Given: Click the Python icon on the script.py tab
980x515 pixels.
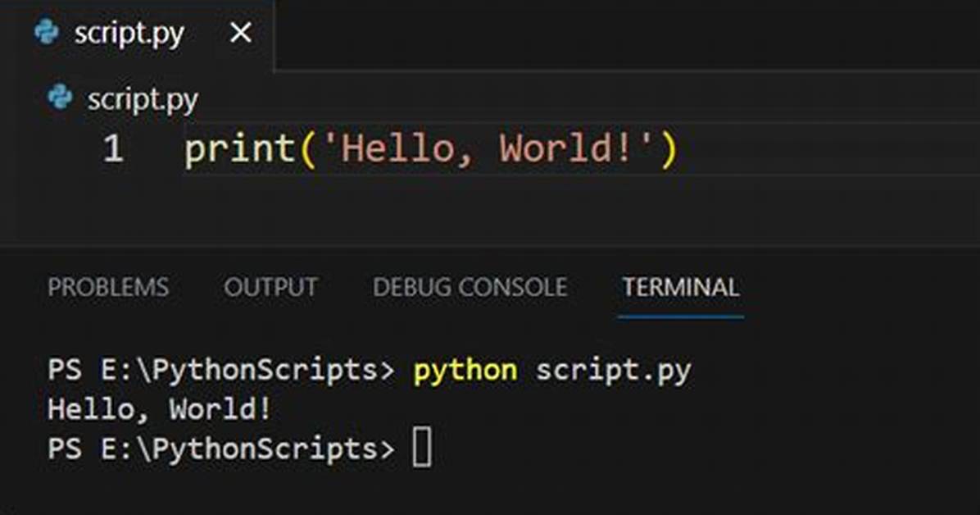Looking at the screenshot, I should 47,33.
